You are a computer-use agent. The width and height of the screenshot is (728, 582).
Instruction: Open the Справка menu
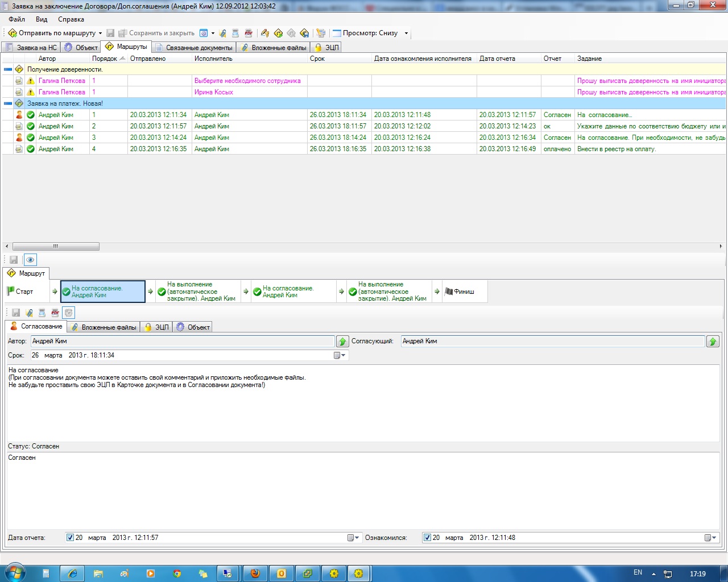71,19
